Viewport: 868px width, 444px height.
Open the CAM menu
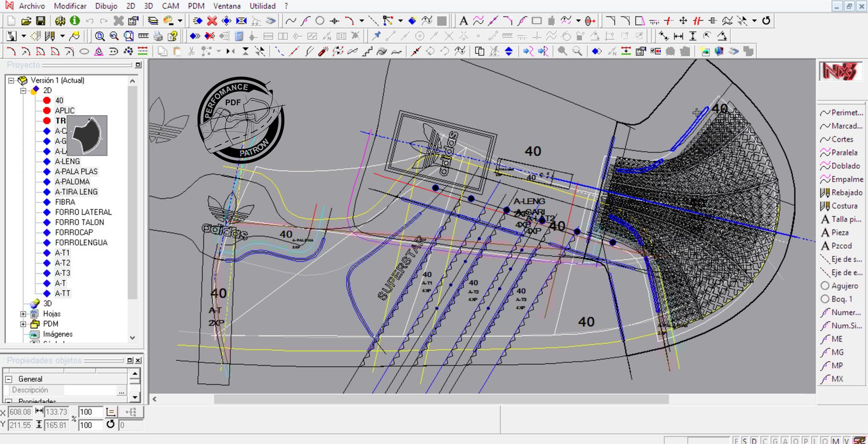tap(170, 6)
